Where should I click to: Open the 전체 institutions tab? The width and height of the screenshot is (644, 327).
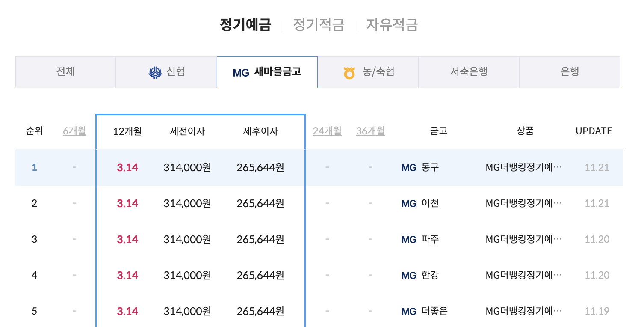tap(65, 72)
